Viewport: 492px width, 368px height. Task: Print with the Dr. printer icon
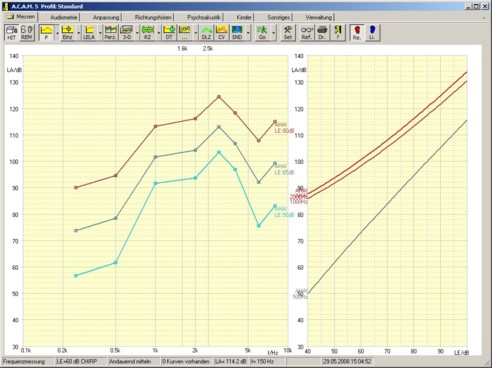coord(322,33)
